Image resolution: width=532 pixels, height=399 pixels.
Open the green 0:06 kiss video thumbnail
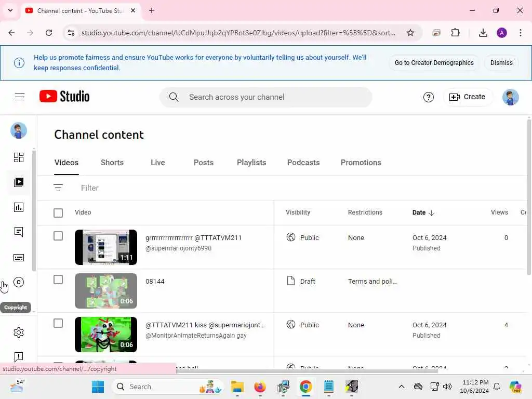coord(106,335)
